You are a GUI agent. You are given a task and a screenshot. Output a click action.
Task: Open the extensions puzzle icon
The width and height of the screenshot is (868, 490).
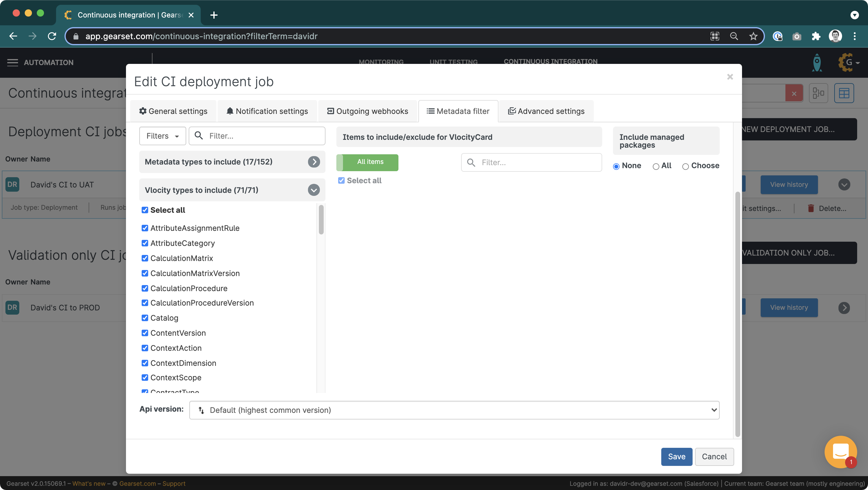(x=816, y=36)
